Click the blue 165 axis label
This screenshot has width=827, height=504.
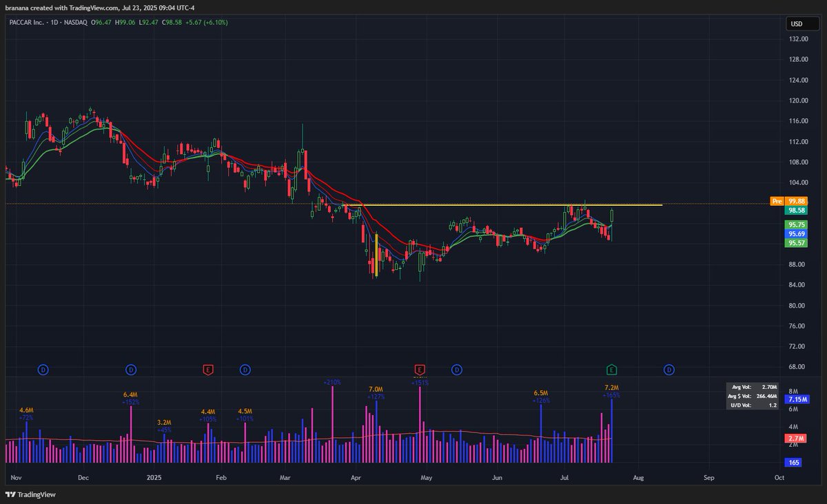tap(795, 462)
